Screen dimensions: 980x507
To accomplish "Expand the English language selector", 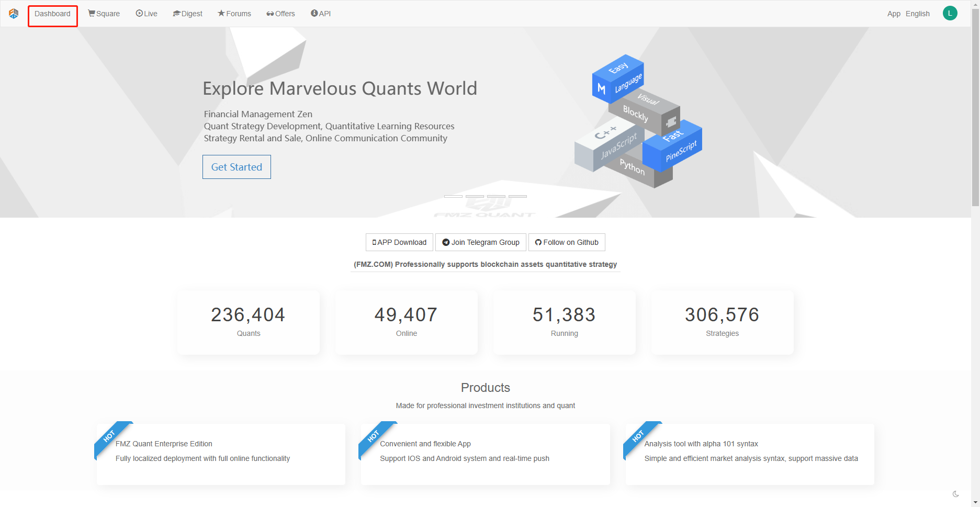I will click(917, 14).
